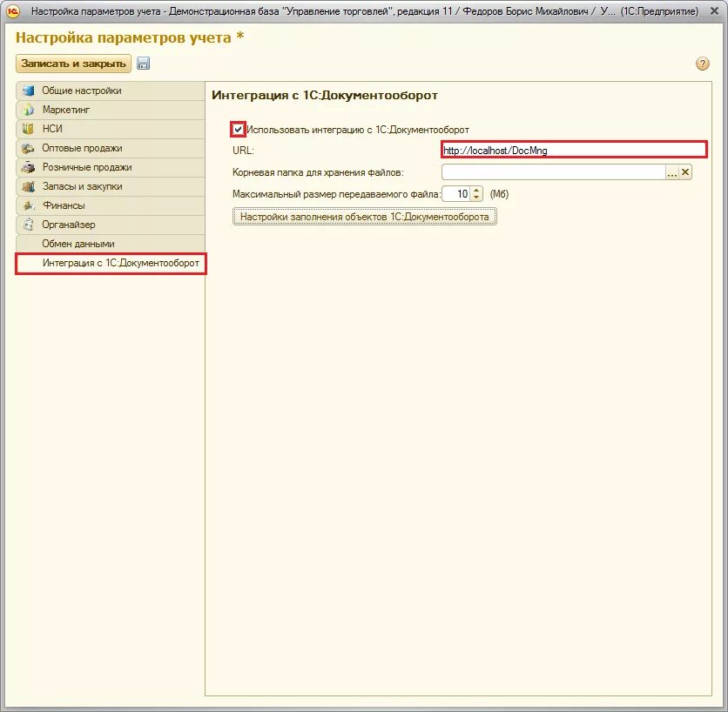The height and width of the screenshot is (712, 728).
Task: Switch to the Финансы section
Action: [111, 205]
